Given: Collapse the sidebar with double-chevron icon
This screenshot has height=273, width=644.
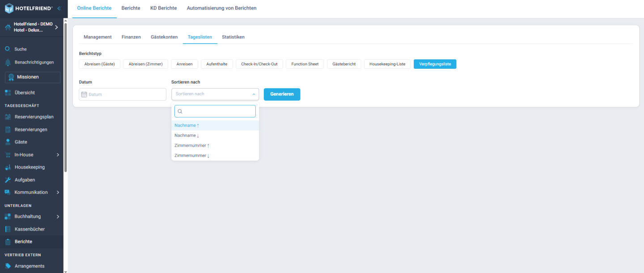Looking at the screenshot, I should point(59,8).
